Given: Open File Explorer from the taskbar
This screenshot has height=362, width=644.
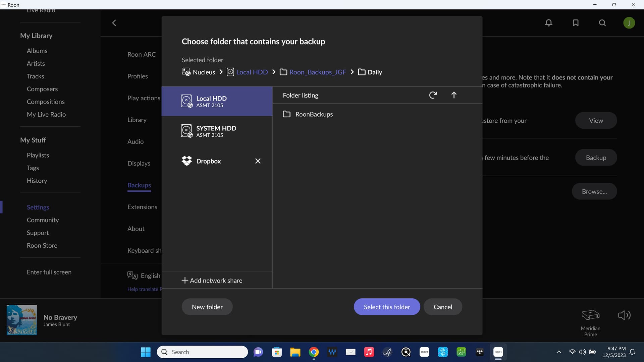Looking at the screenshot, I should pyautogui.click(x=295, y=352).
